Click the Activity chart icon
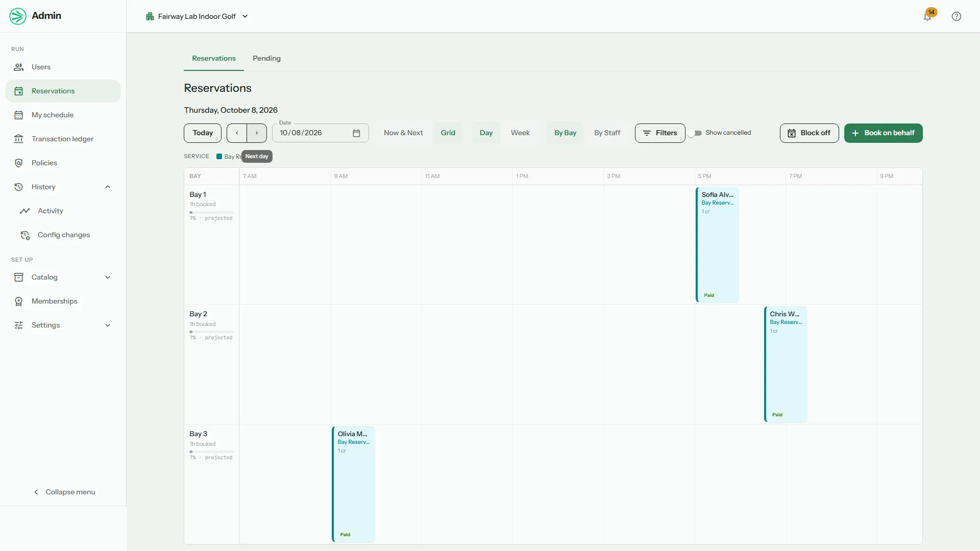The width and height of the screenshot is (980, 551). [25, 211]
